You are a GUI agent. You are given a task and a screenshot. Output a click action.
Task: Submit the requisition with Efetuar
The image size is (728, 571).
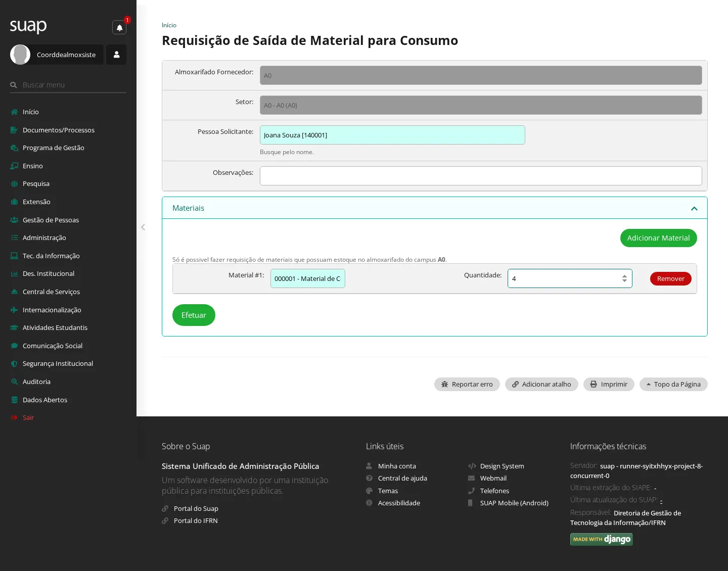click(194, 315)
